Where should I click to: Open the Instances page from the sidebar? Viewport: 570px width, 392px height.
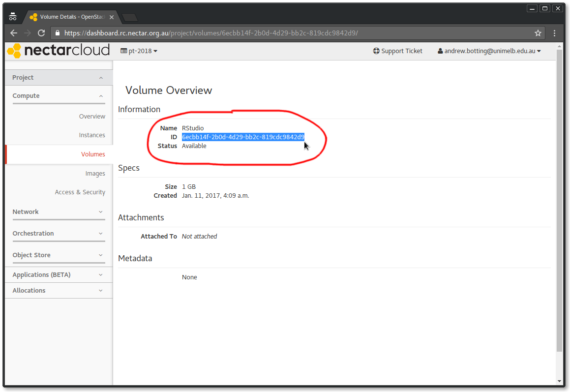92,135
